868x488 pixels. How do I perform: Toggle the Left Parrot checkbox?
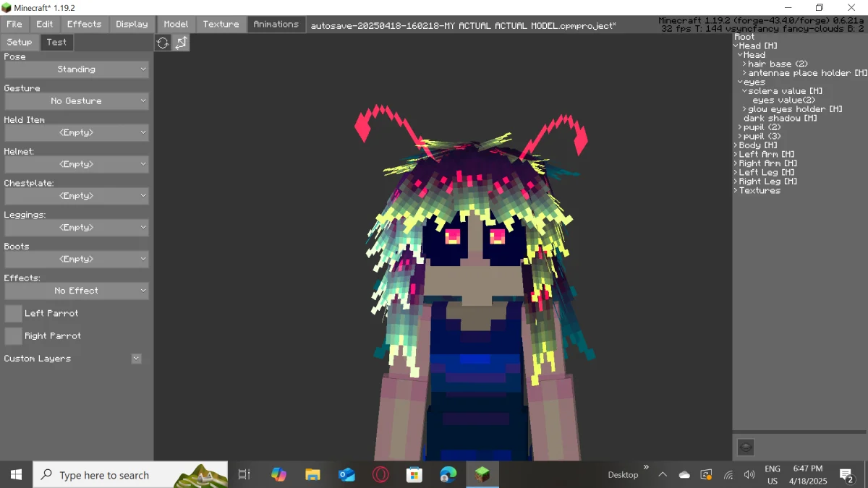coord(13,313)
